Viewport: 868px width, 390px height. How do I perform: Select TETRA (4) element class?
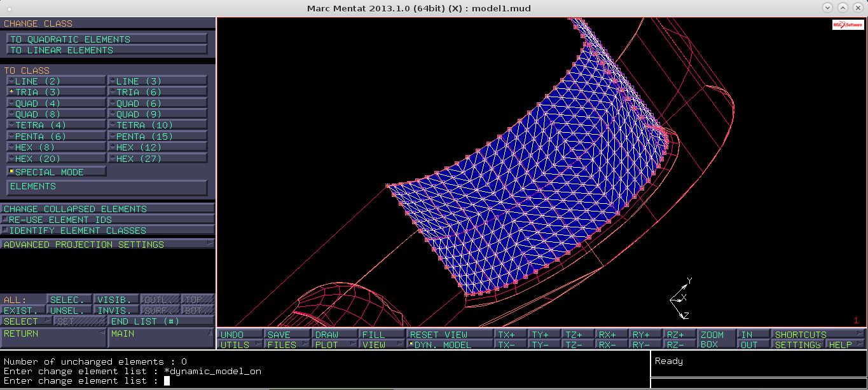coord(56,125)
